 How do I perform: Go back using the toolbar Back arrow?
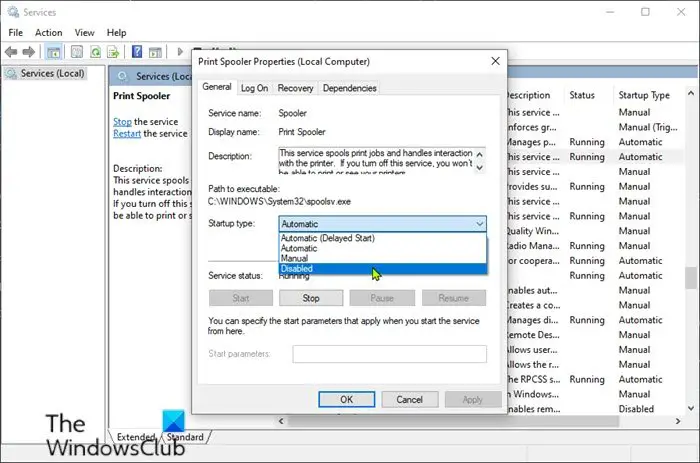(x=11, y=52)
